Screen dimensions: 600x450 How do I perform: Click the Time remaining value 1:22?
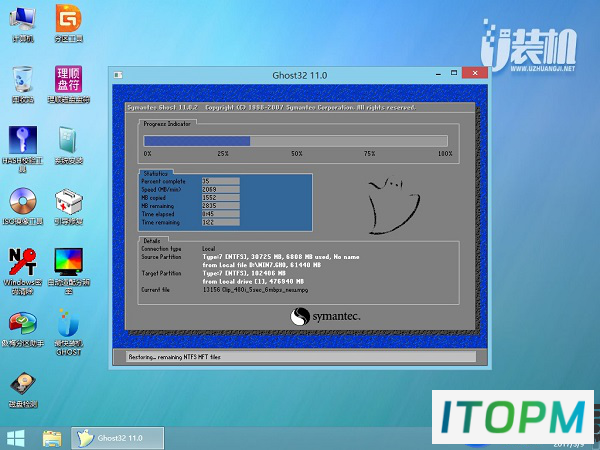tap(220, 222)
